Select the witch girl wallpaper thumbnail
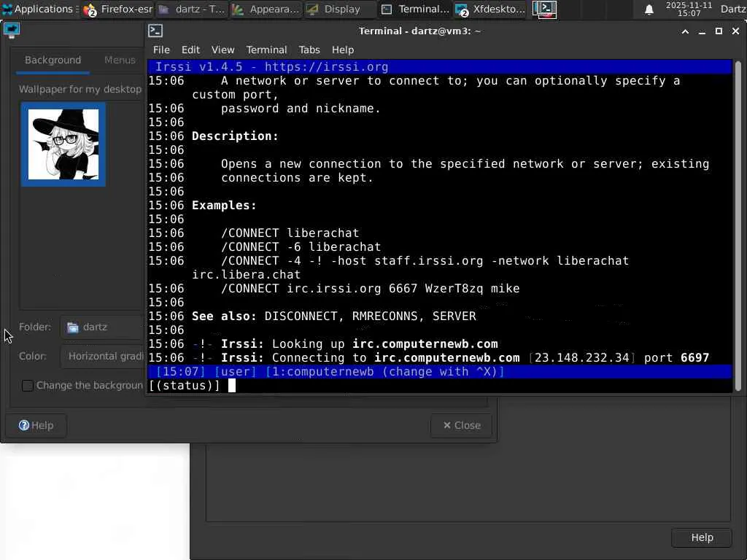This screenshot has width=747, height=560. tap(63, 144)
